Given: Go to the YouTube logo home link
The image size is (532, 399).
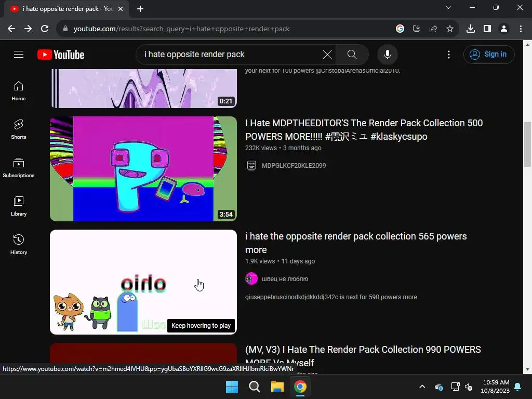Looking at the screenshot, I should coord(61,55).
